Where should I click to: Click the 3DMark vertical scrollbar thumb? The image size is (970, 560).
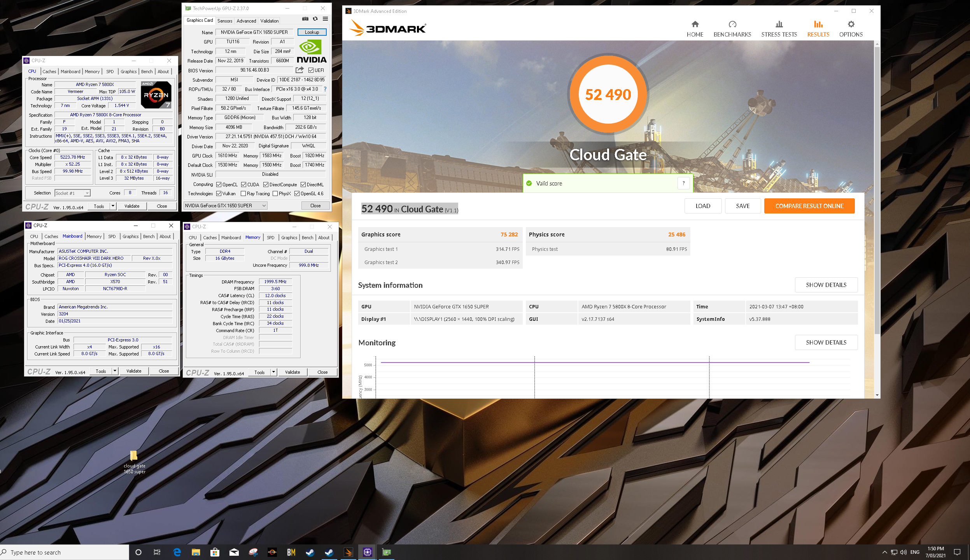(877, 191)
